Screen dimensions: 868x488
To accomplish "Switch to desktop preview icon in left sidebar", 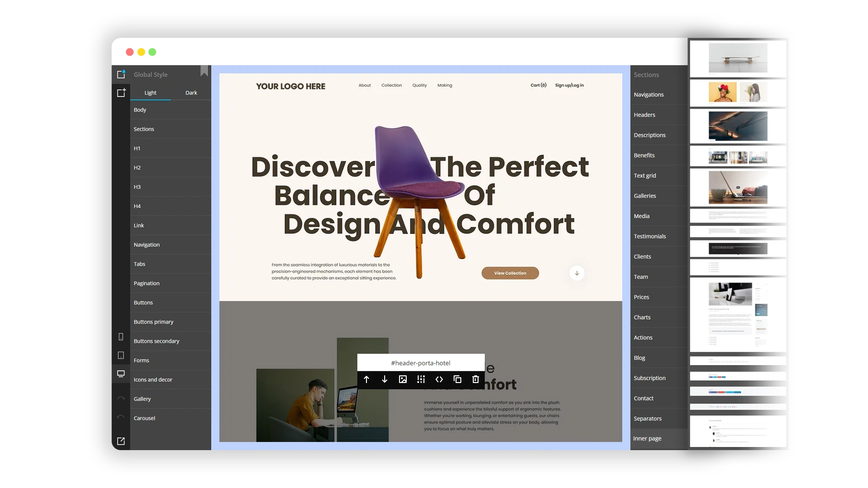I will point(121,374).
